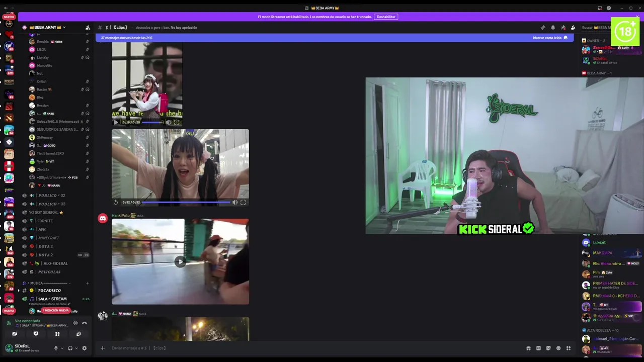This screenshot has height=362, width=644.
Task: Click member MAKIZAPA in the member list
Action: pyautogui.click(x=611, y=253)
